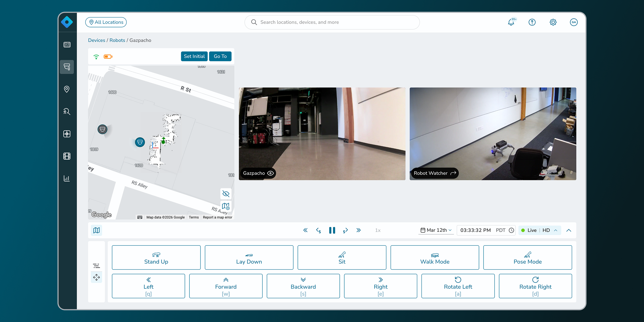Open the analytics bar-chart panel in the sidebar

tap(67, 178)
